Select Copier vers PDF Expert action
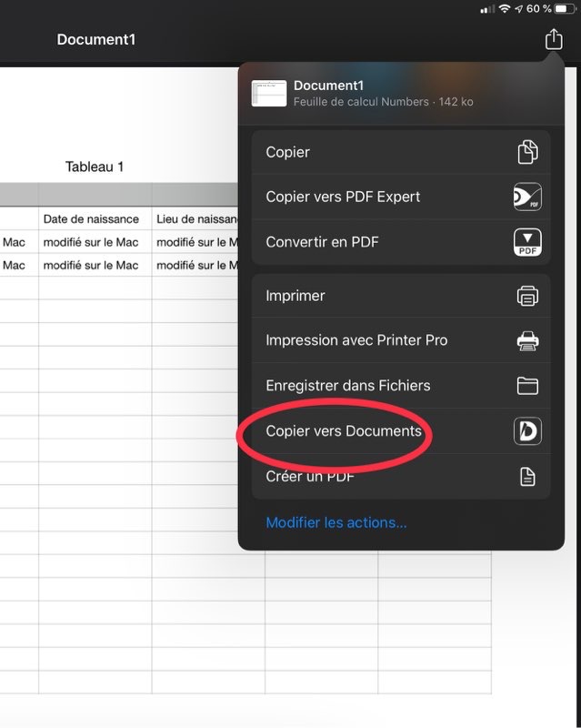The image size is (581, 728). (x=343, y=197)
